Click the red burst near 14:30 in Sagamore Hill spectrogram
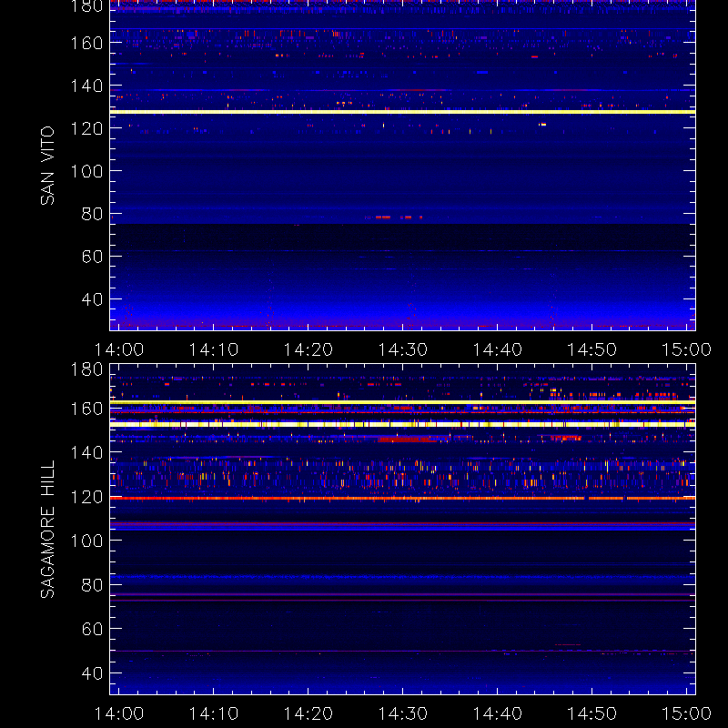 (409, 439)
